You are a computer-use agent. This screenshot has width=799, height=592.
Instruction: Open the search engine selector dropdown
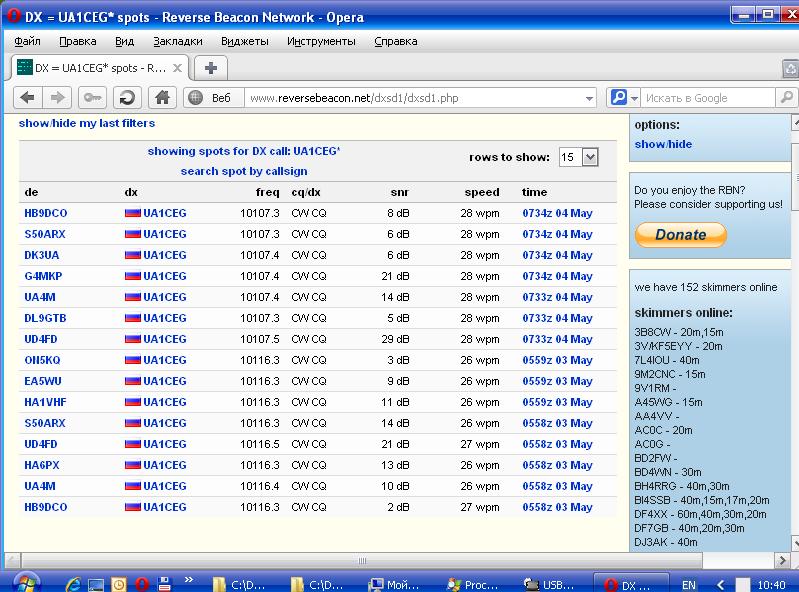[633, 98]
